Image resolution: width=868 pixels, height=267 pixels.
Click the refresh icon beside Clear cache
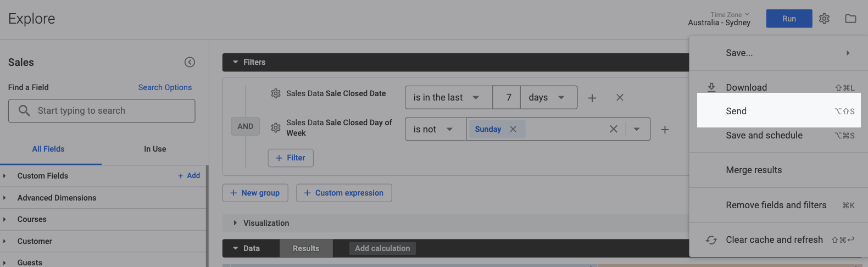coord(711,240)
